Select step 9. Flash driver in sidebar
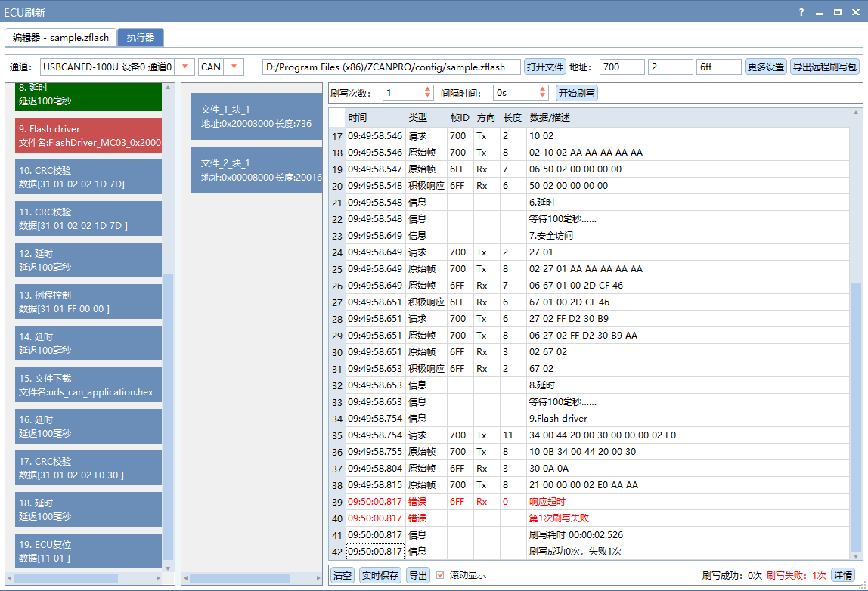The height and width of the screenshot is (591, 868). [88, 137]
